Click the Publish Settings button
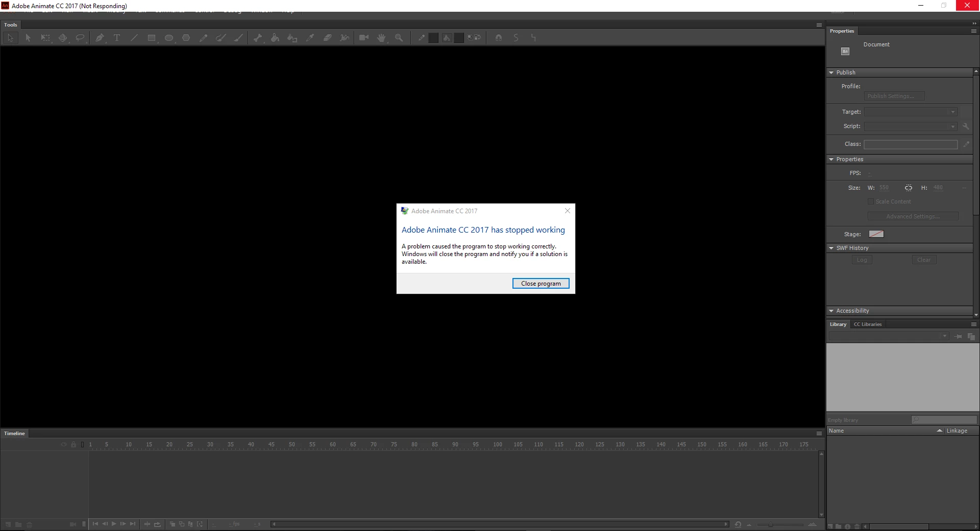Image resolution: width=980 pixels, height=531 pixels. pos(894,96)
